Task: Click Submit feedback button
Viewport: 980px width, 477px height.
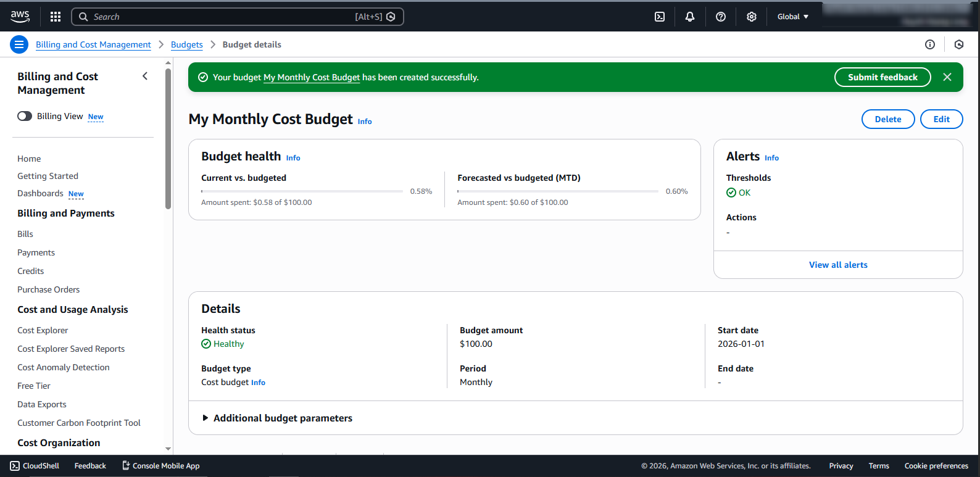Action: (882, 77)
